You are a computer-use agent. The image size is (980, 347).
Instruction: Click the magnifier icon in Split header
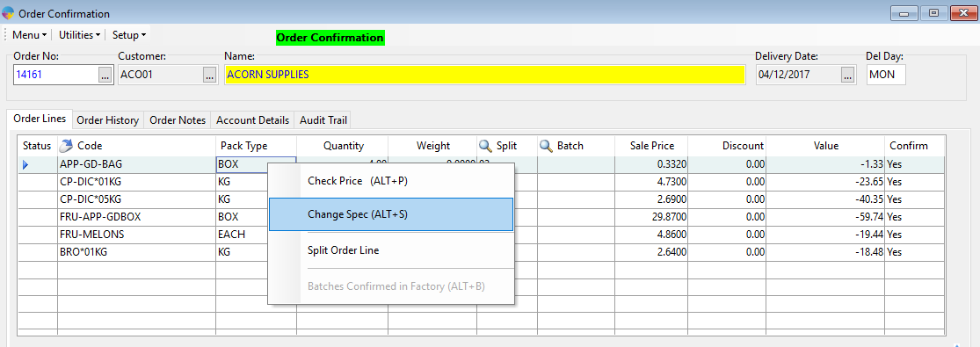(x=486, y=146)
